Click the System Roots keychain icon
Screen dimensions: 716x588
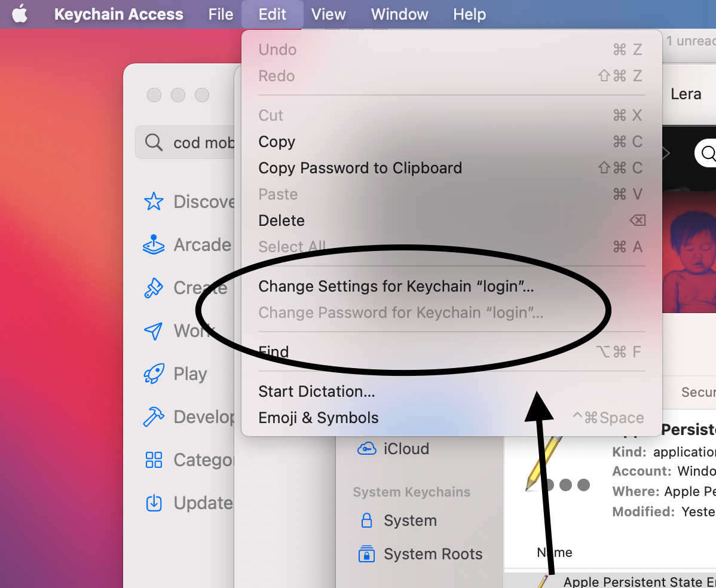click(x=367, y=554)
